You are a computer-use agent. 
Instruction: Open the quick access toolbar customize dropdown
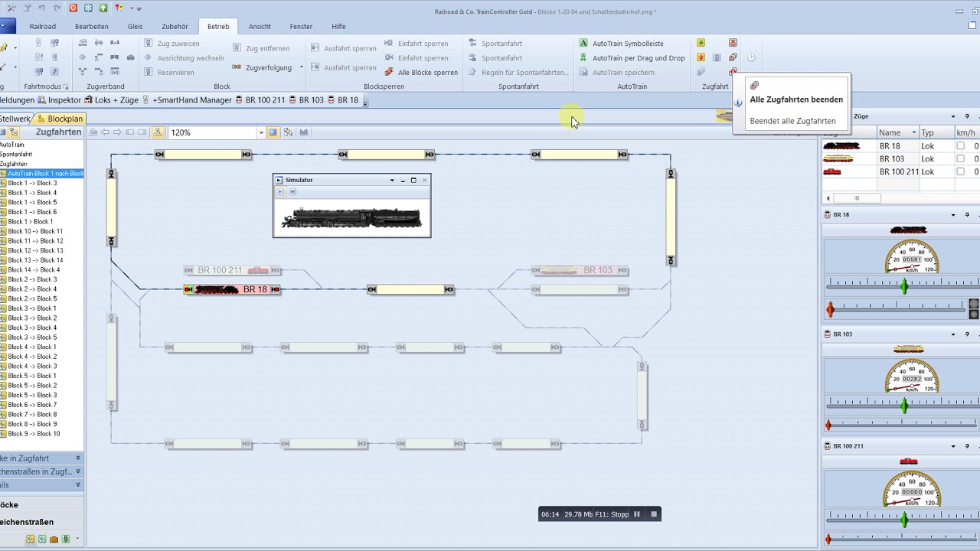[x=139, y=8]
